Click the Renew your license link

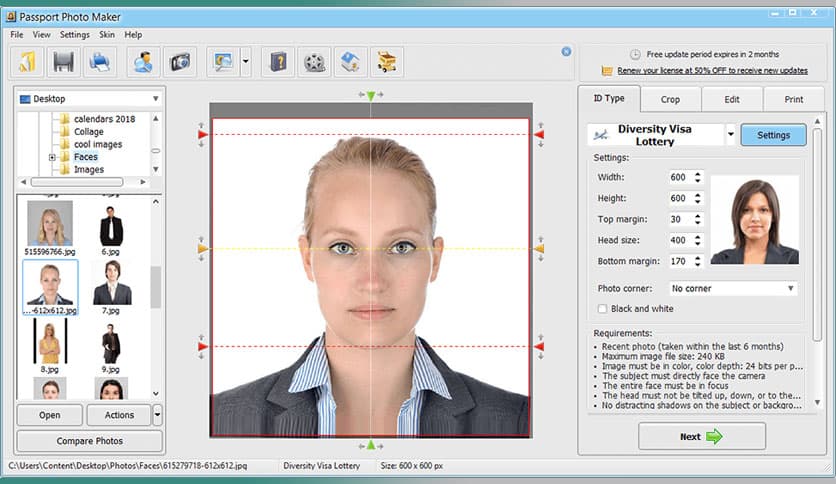pos(712,70)
